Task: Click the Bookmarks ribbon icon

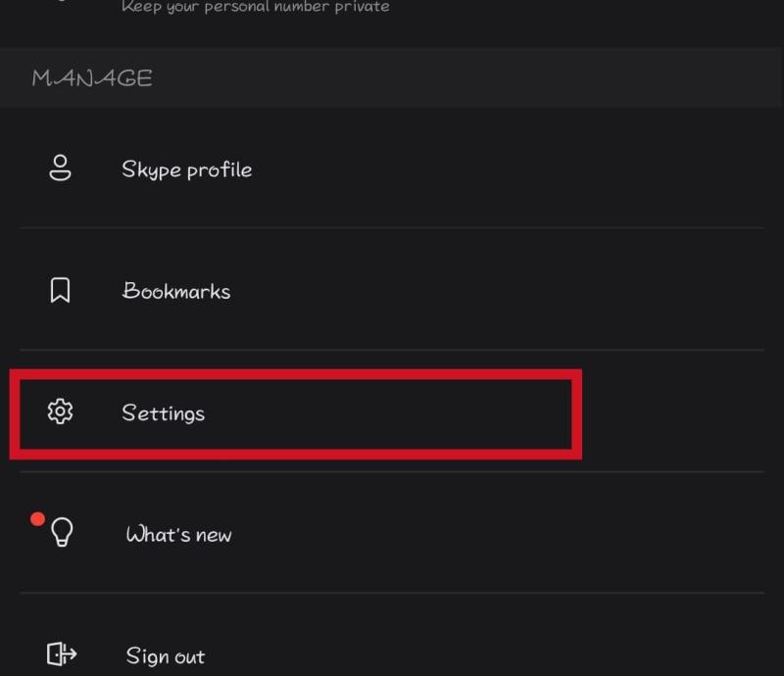Action: (60, 290)
